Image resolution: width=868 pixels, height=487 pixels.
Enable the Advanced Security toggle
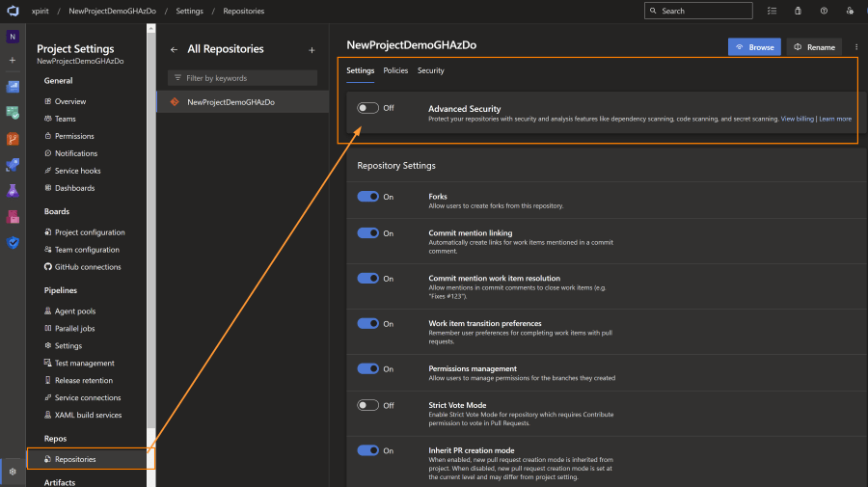click(x=367, y=108)
